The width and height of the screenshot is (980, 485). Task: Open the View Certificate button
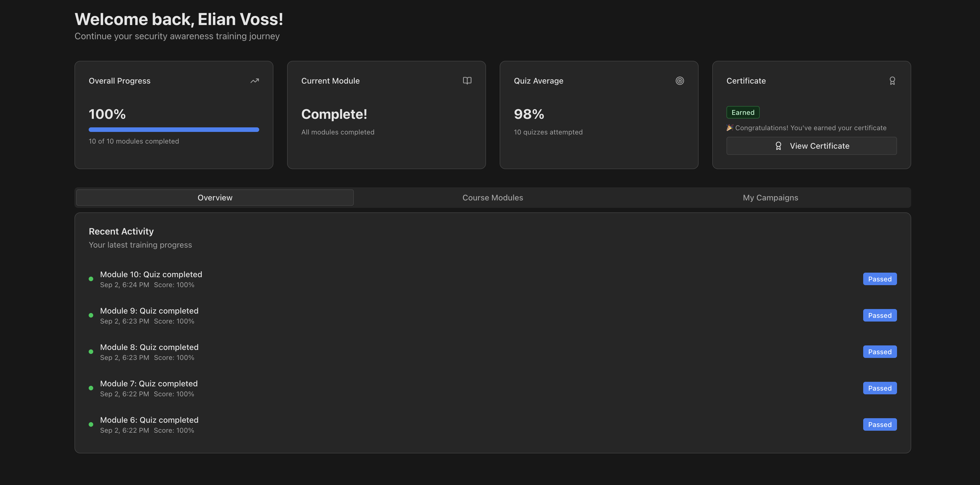811,146
